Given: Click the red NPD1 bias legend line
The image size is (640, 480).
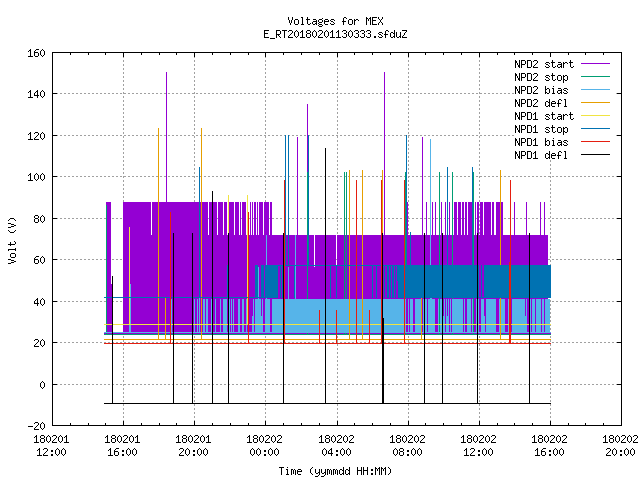Looking at the screenshot, I should 595,142.
